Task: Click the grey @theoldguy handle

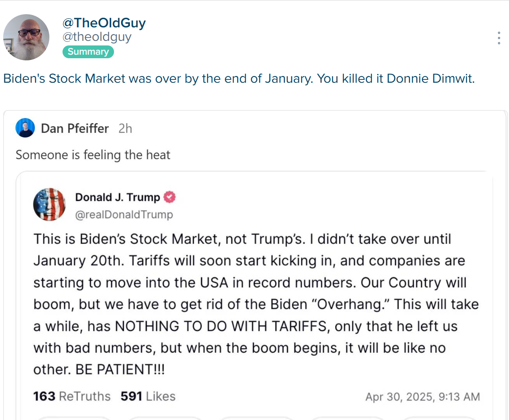Action: 97,37
